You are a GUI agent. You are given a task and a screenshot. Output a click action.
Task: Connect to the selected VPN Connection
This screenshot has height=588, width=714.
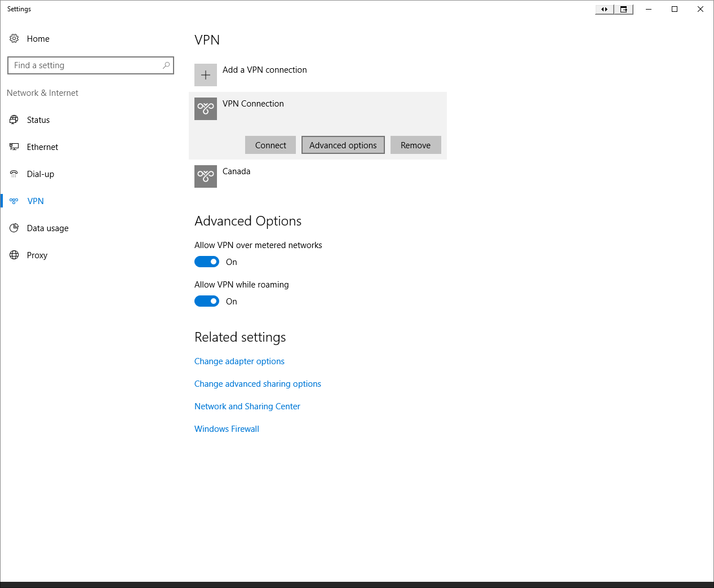(x=270, y=145)
